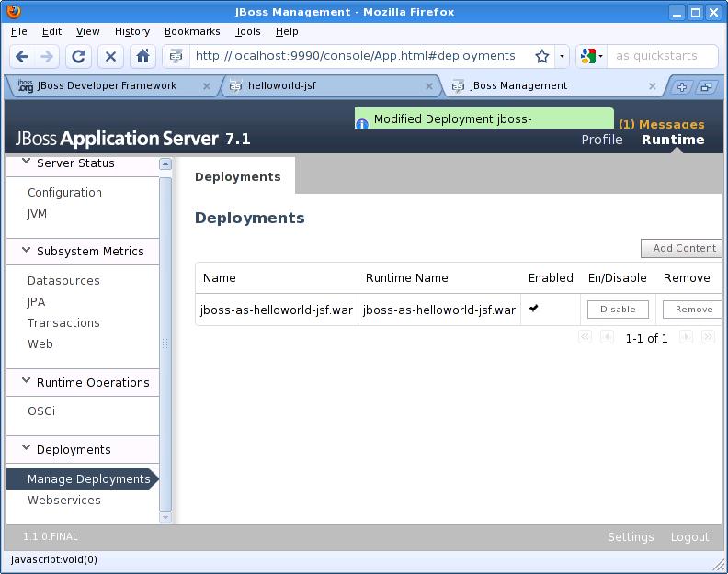The width and height of the screenshot is (728, 574).
Task: Open Webservices in sidebar
Action: (x=64, y=501)
